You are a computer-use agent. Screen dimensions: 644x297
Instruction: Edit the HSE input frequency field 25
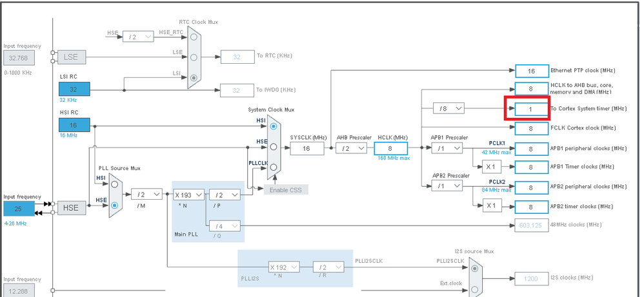tap(19, 208)
